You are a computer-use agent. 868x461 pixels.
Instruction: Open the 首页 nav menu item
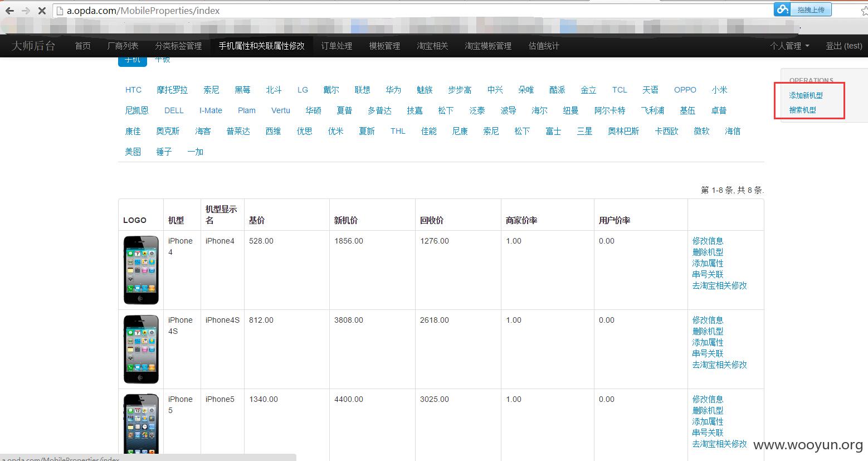[x=82, y=46]
